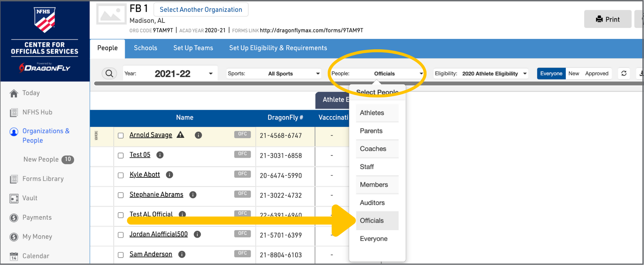Click the Payments dollar icon
Viewport: 644px width, 265px height.
coord(14,218)
